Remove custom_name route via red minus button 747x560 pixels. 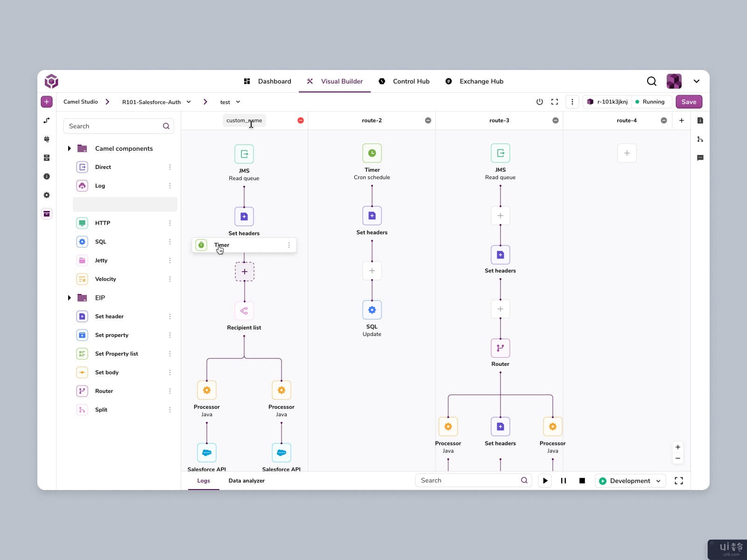click(301, 120)
